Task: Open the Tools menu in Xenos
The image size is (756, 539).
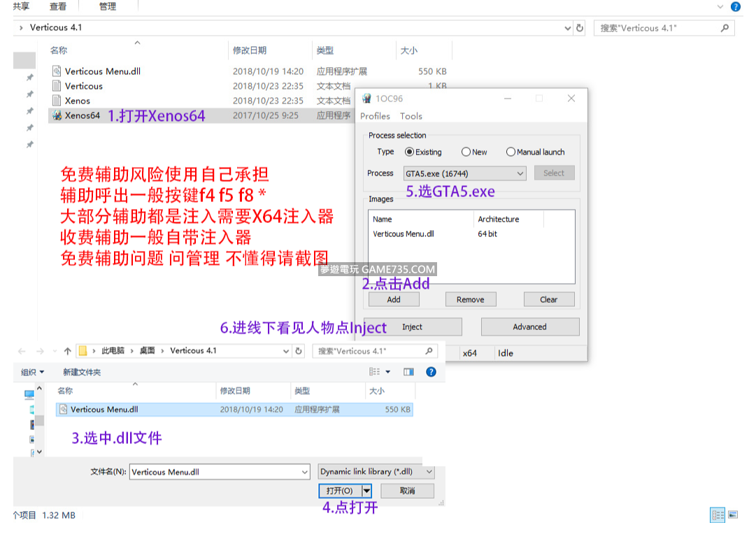Action: click(411, 116)
